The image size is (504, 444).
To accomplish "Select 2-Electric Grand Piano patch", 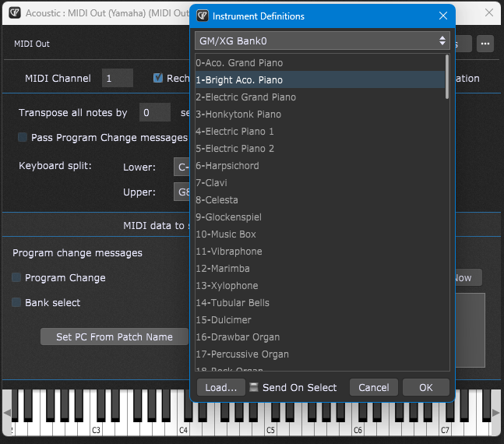I will 320,97.
